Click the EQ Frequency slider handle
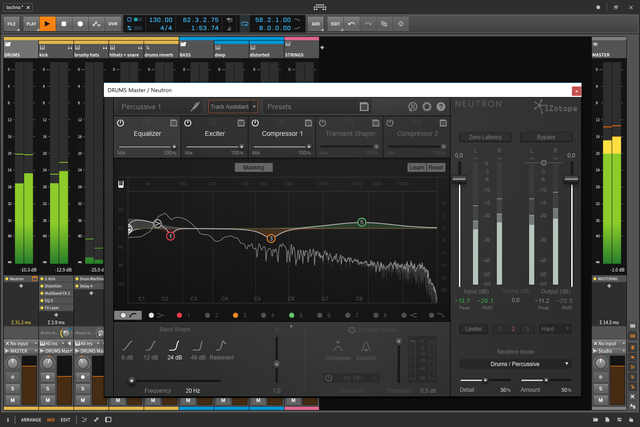Image resolution: width=640 pixels, height=427 pixels. [x=131, y=381]
